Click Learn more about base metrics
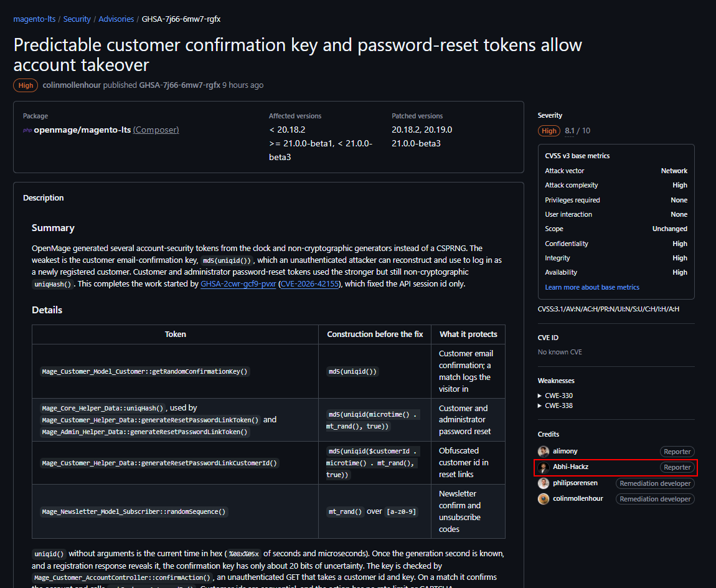The height and width of the screenshot is (588, 716). pos(592,287)
